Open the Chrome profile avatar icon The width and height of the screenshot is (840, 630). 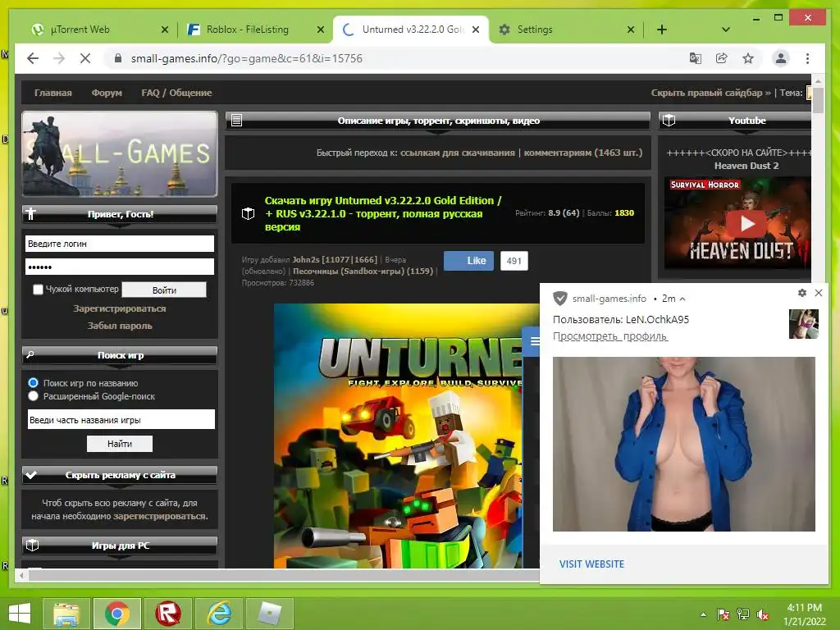(x=781, y=58)
